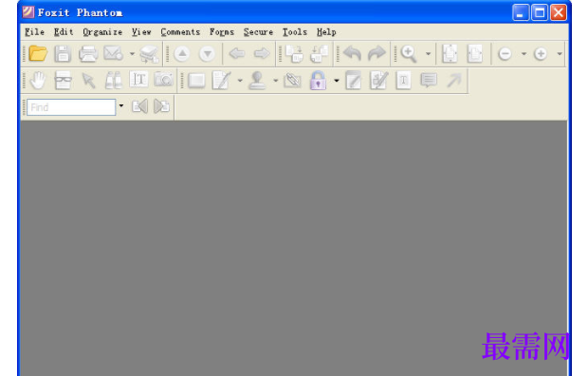Viewport: 588px width, 376px height.
Task: Click the Typewriter T page icon
Action: [x=403, y=80]
